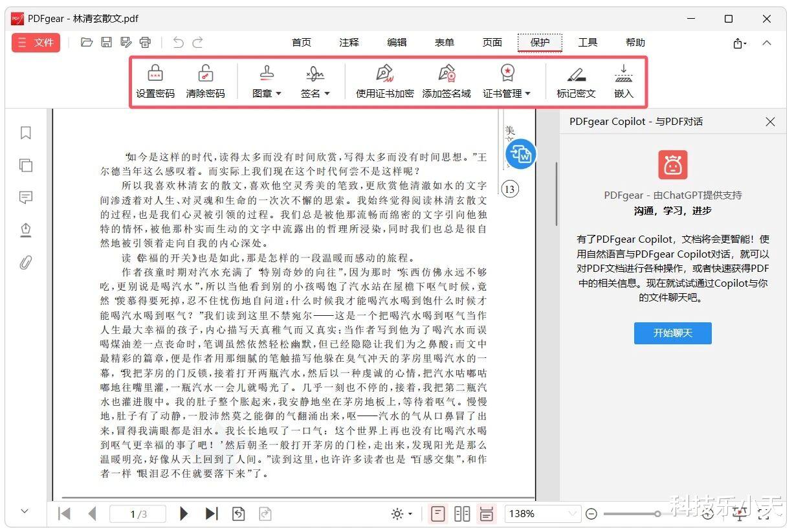Click the zoom slider handle
The image size is (794, 532).
[x=657, y=514]
